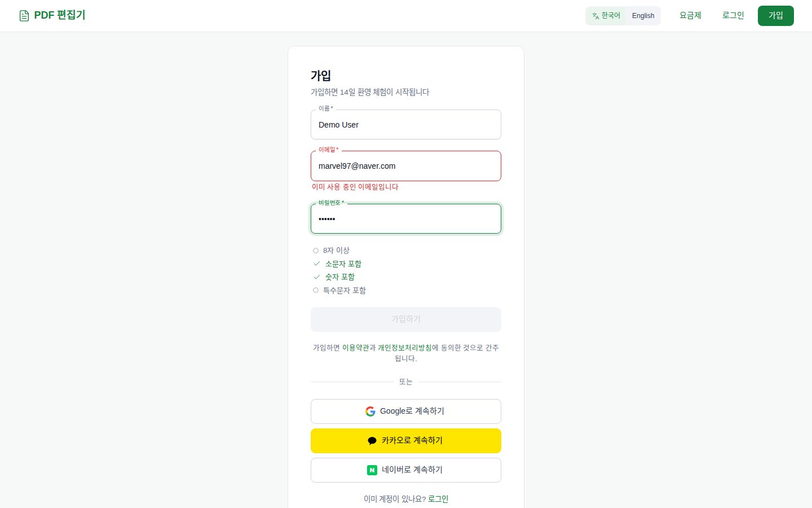Viewport: 812px width, 508px height.
Task: Switch language to English
Action: (643, 16)
